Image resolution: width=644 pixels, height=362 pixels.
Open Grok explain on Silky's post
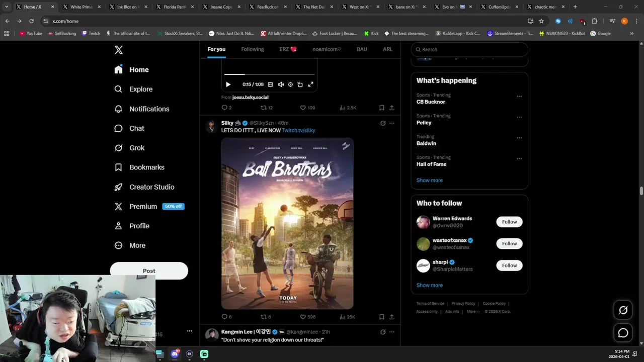click(x=383, y=123)
